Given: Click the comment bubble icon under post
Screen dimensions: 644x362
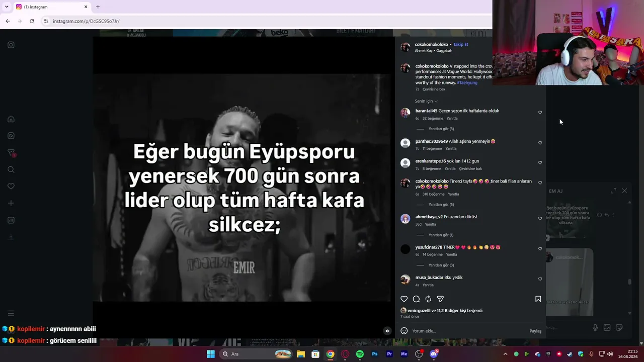Looking at the screenshot, I should [416, 299].
